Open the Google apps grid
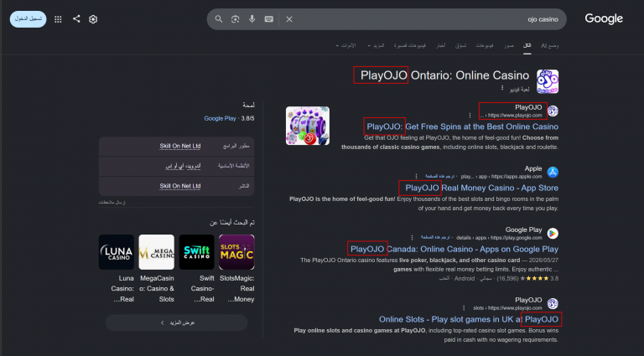This screenshot has width=644, height=356. click(58, 19)
